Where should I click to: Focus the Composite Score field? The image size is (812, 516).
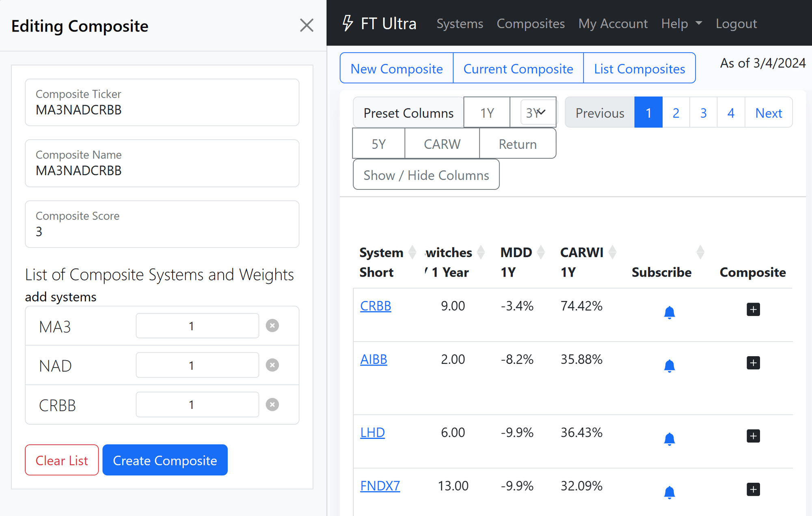[162, 224]
